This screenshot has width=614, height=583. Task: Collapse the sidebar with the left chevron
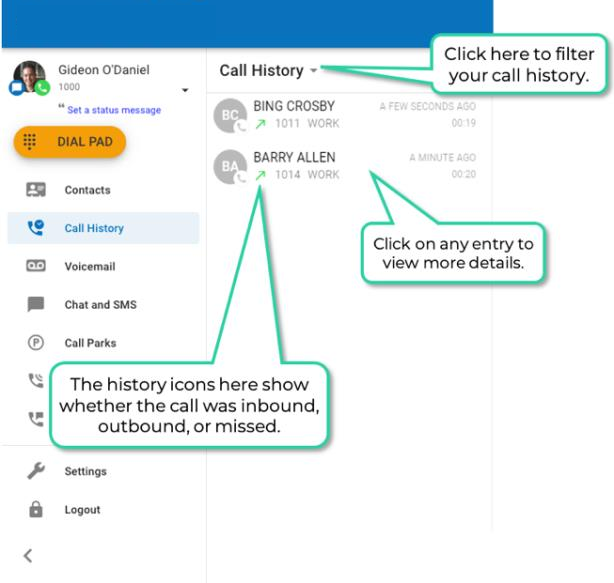tap(28, 556)
